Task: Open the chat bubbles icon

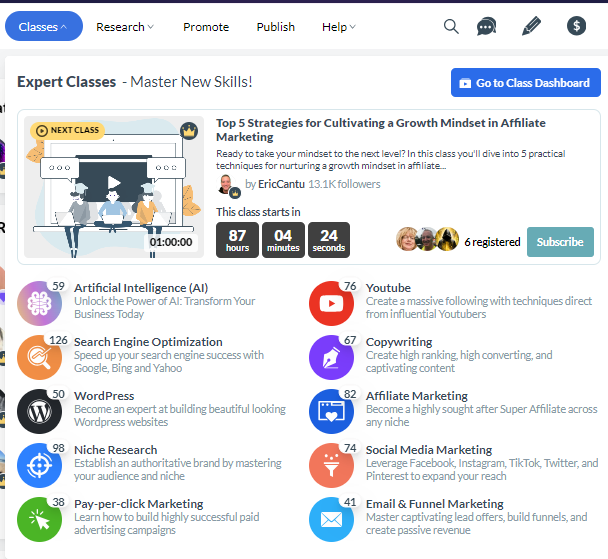Action: pos(487,26)
